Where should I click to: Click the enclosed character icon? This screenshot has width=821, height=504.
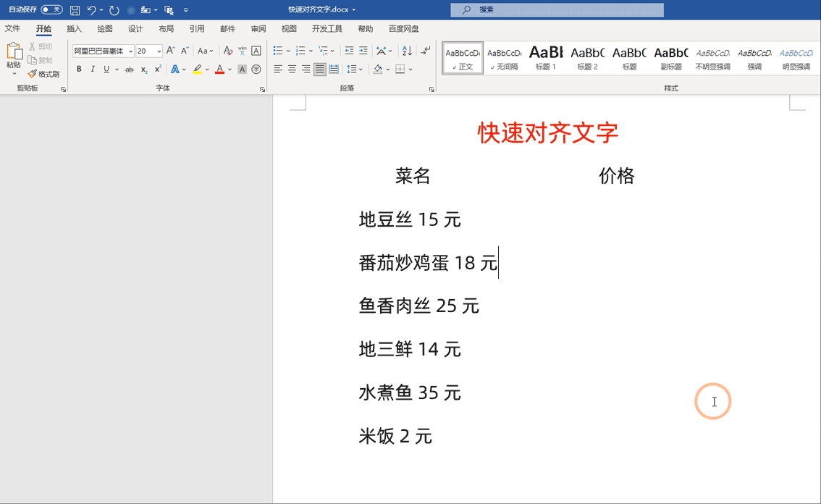tap(256, 70)
